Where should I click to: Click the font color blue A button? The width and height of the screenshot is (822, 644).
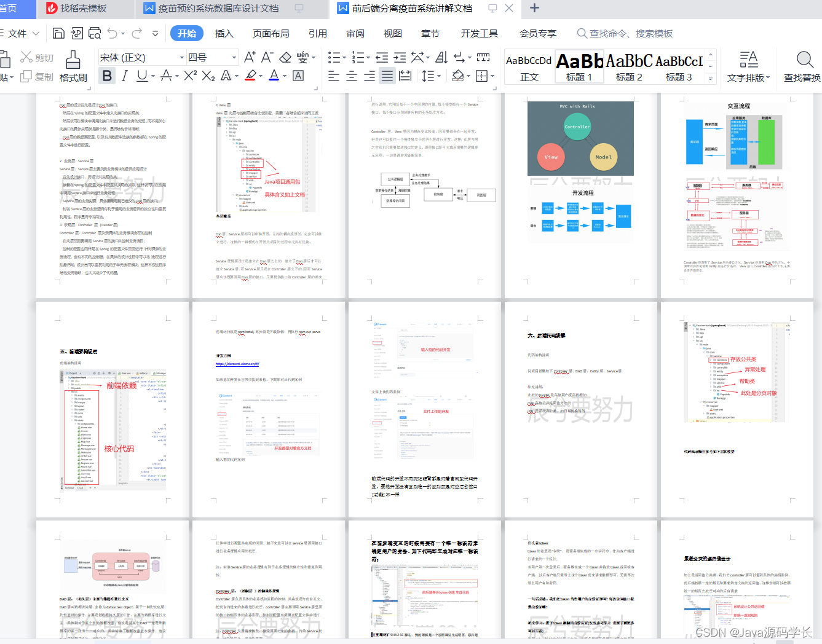pos(274,76)
